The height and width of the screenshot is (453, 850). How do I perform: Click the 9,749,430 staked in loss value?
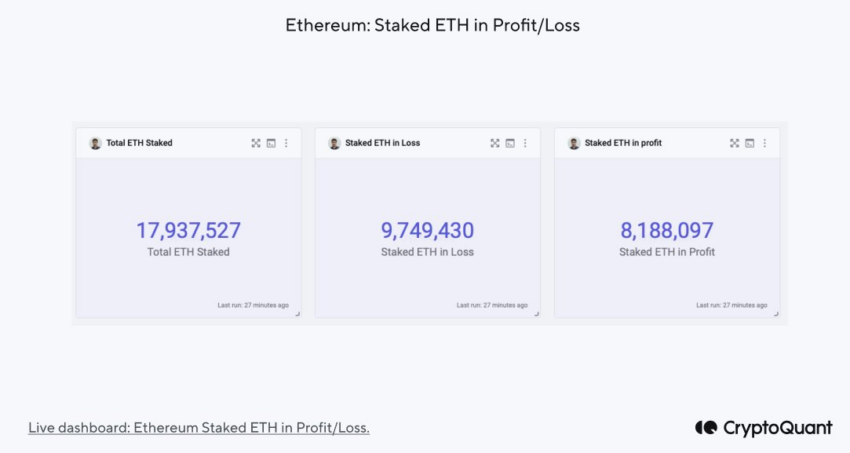(x=427, y=231)
